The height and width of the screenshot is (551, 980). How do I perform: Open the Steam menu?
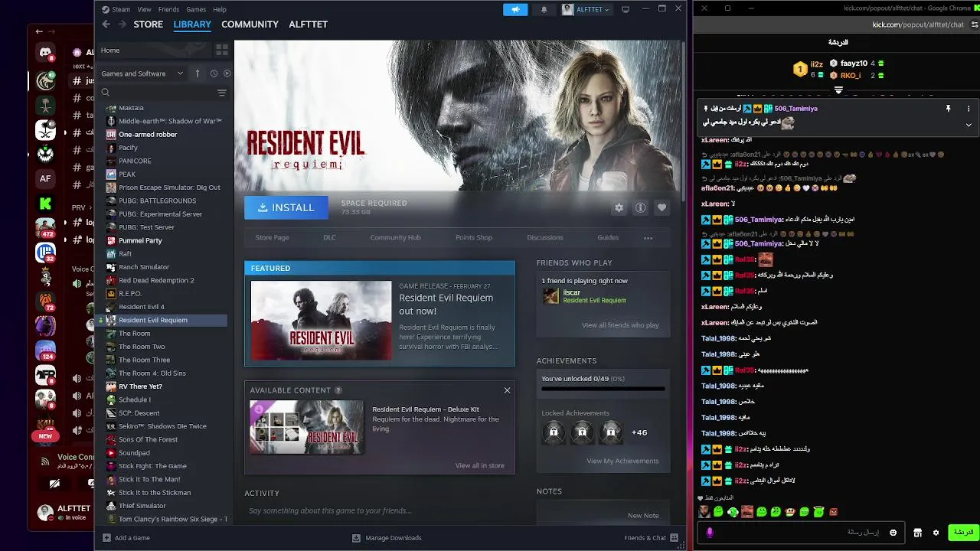121,9
